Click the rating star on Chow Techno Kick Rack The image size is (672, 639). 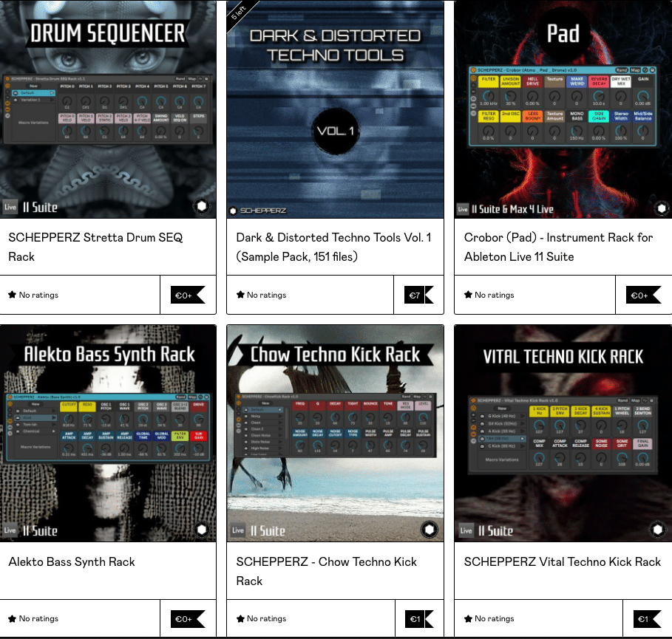tap(240, 618)
